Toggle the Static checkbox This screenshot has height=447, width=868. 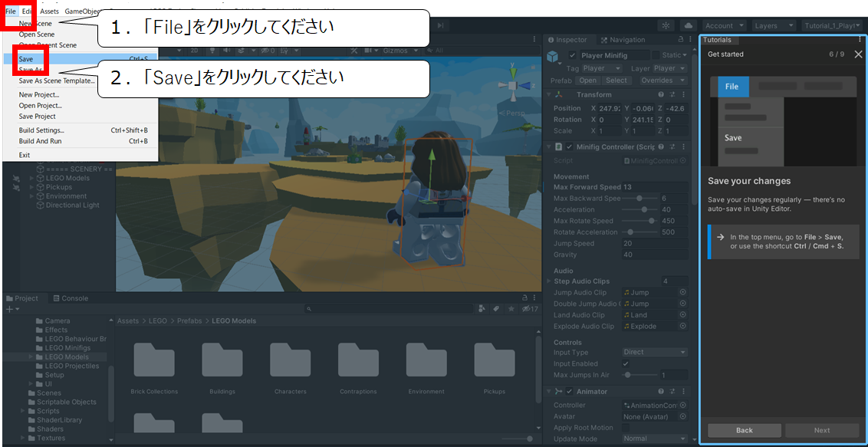coord(656,54)
